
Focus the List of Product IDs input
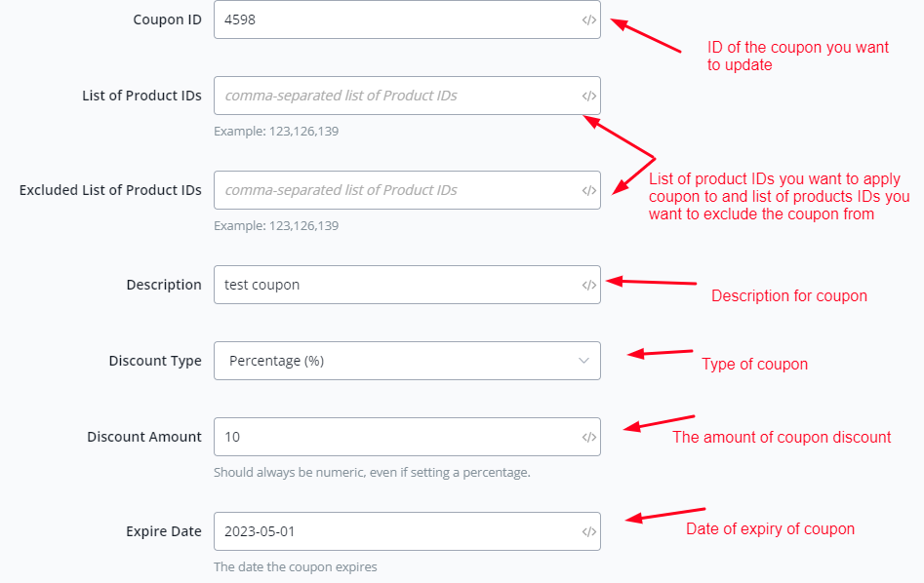[x=390, y=96]
